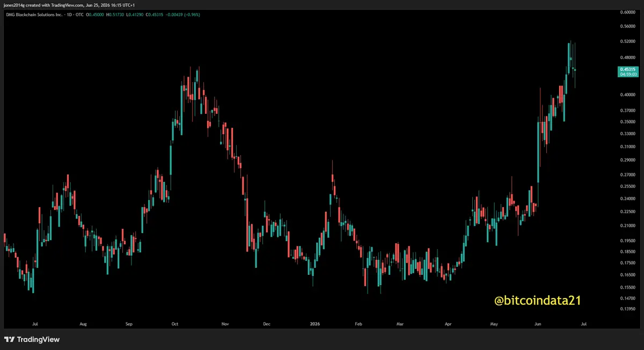Click the 0.19500 price axis label
The height and width of the screenshot is (350, 644).
[x=627, y=241]
